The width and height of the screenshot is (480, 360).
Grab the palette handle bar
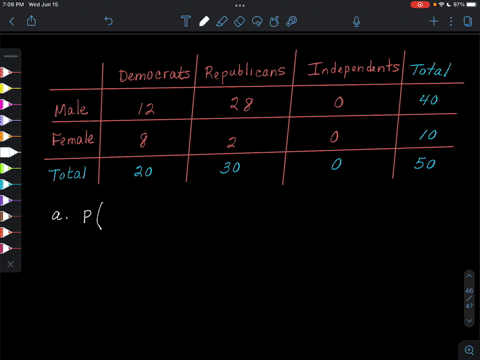click(x=11, y=56)
